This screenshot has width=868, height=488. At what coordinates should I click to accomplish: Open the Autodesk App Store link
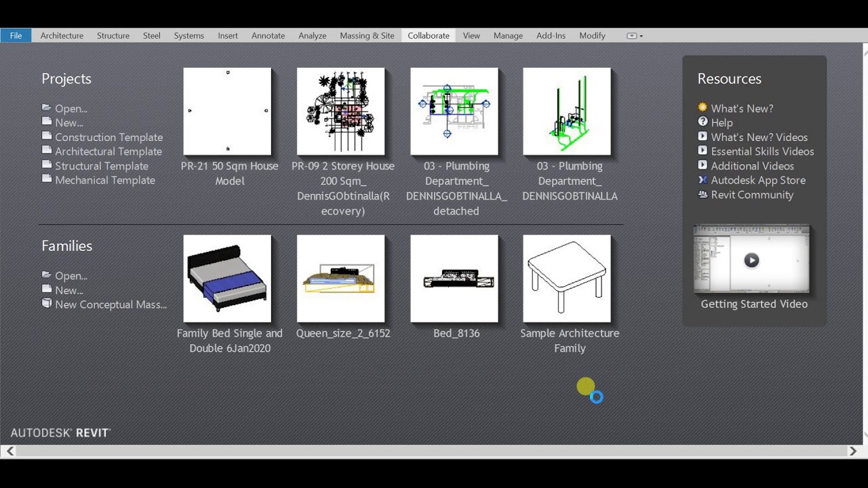point(758,180)
